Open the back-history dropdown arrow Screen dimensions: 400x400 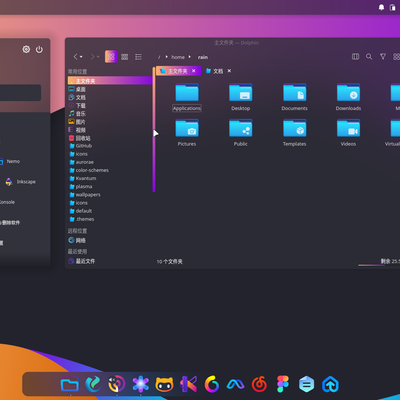coord(81,57)
